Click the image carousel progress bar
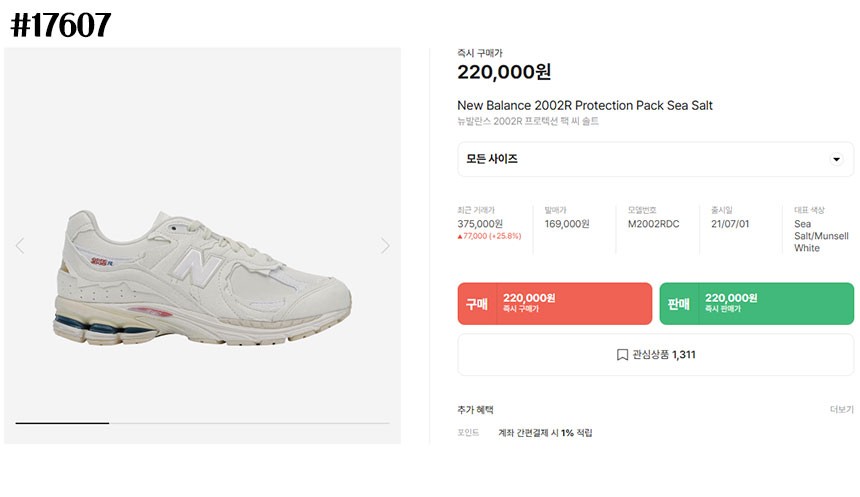This screenshot has width=860, height=497. (202, 423)
